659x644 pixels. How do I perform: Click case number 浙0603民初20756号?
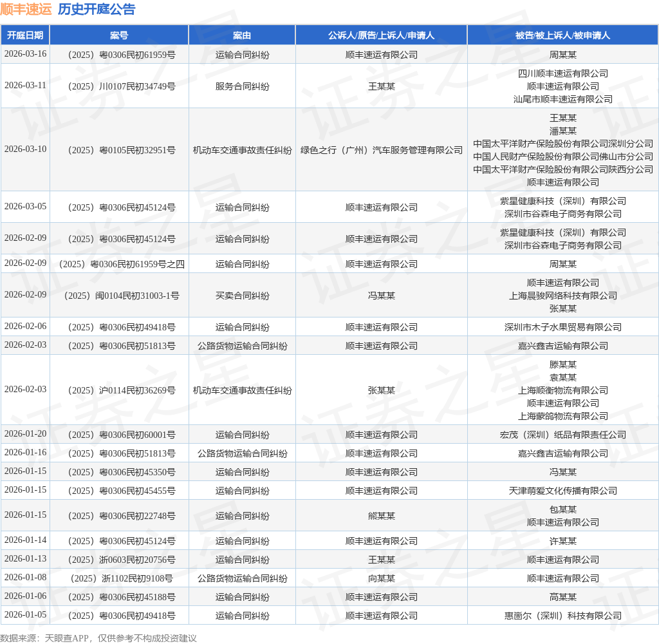122,560
